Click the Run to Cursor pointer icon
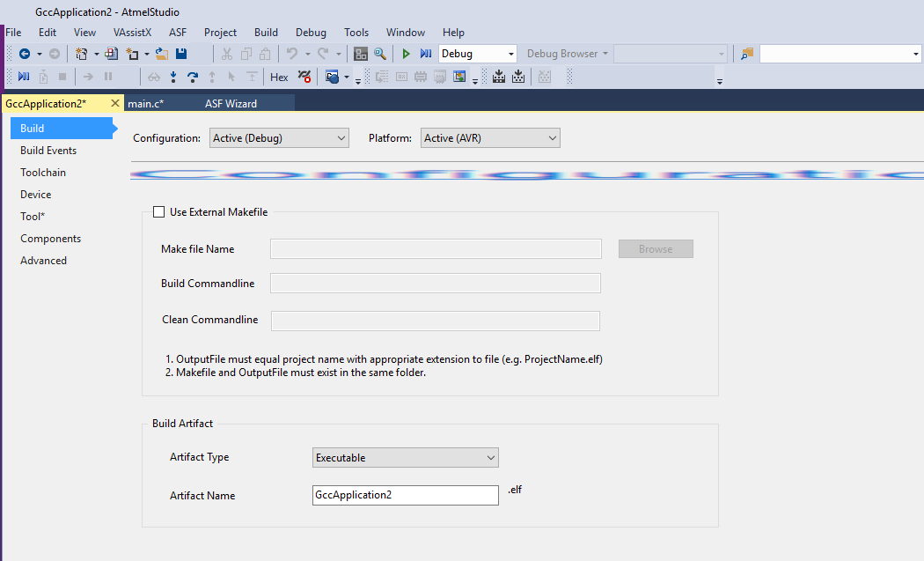924x561 pixels. click(231, 77)
